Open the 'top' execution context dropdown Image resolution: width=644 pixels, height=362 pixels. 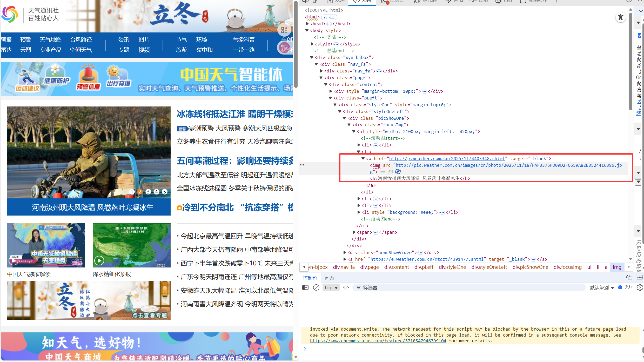(x=331, y=287)
